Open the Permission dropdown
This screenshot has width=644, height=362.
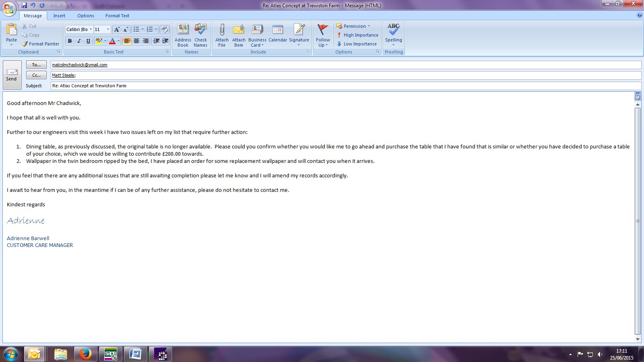tap(353, 26)
